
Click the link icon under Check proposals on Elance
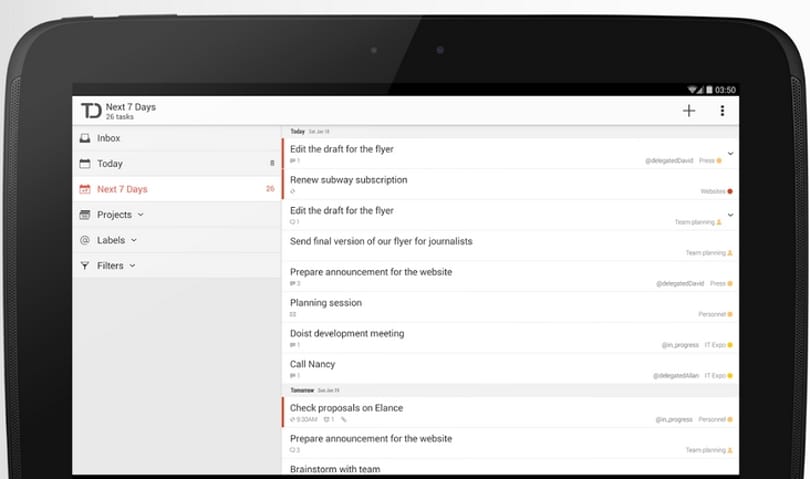(x=344, y=420)
